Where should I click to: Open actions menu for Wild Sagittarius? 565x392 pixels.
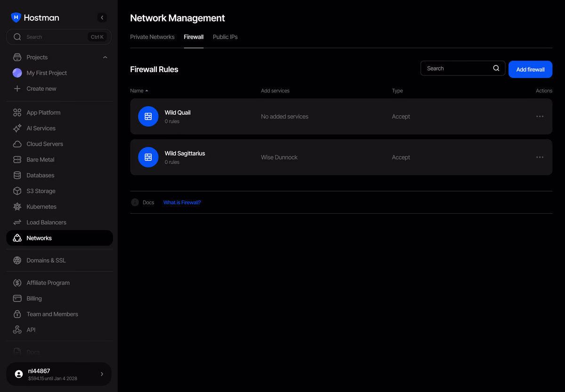(540, 157)
